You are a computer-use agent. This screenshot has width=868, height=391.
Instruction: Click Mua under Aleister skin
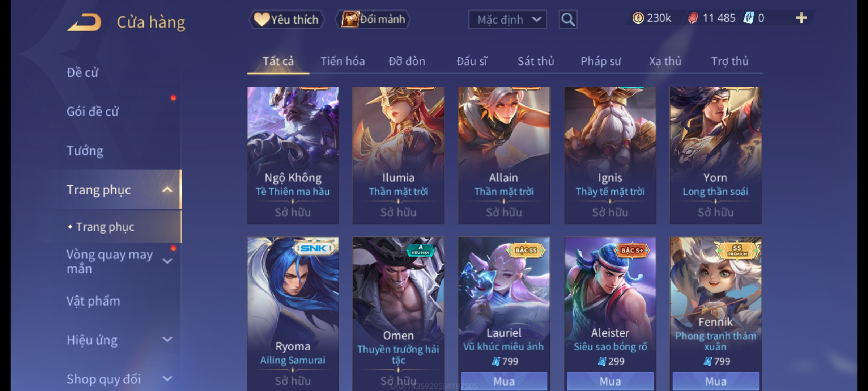pyautogui.click(x=610, y=381)
